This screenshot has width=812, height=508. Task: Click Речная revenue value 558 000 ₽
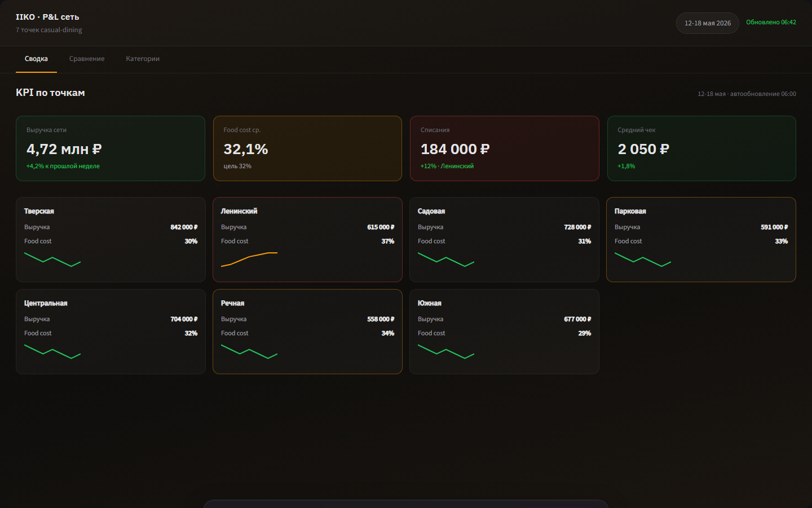[x=381, y=319]
